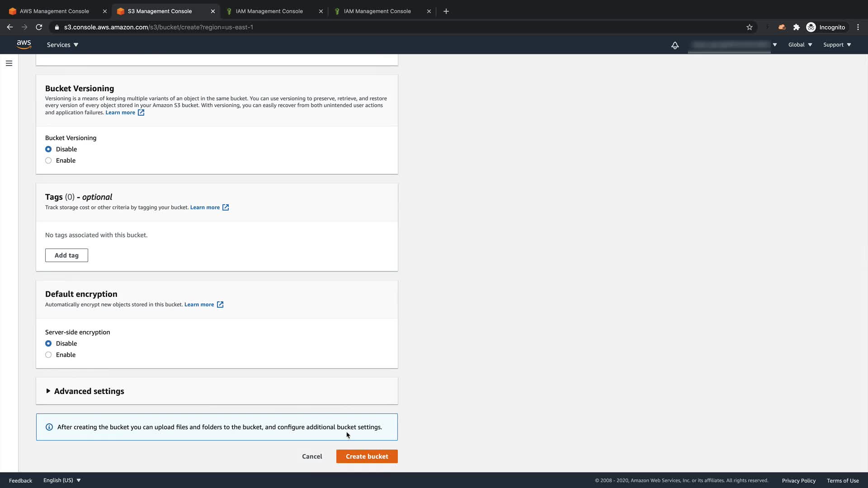Open the Support dropdown in header
Viewport: 868px width, 488px height.
[x=837, y=45]
